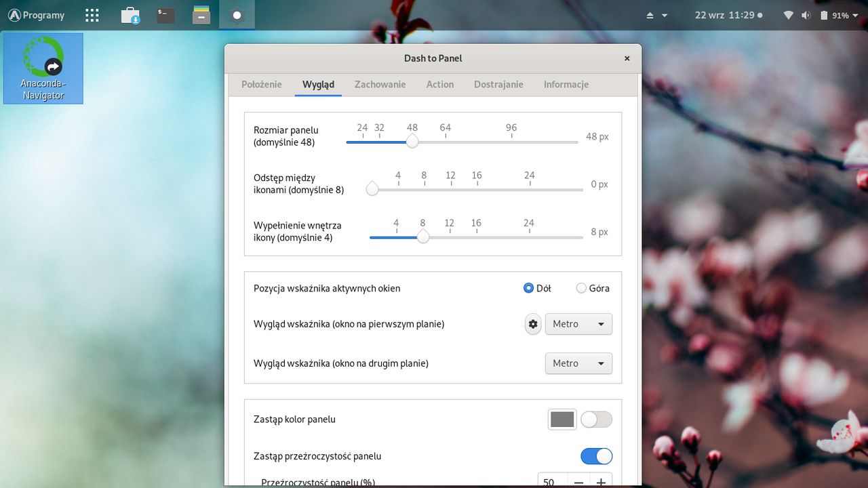Disable Zastąp przeźroczystość panelu switch
This screenshot has width=868, height=488.
596,456
